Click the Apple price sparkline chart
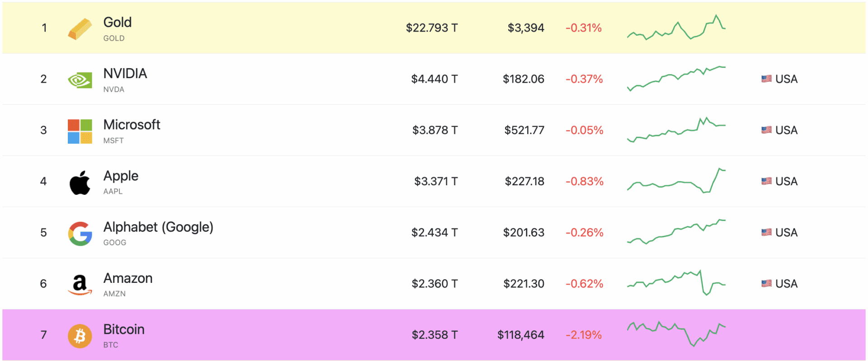 [676, 181]
